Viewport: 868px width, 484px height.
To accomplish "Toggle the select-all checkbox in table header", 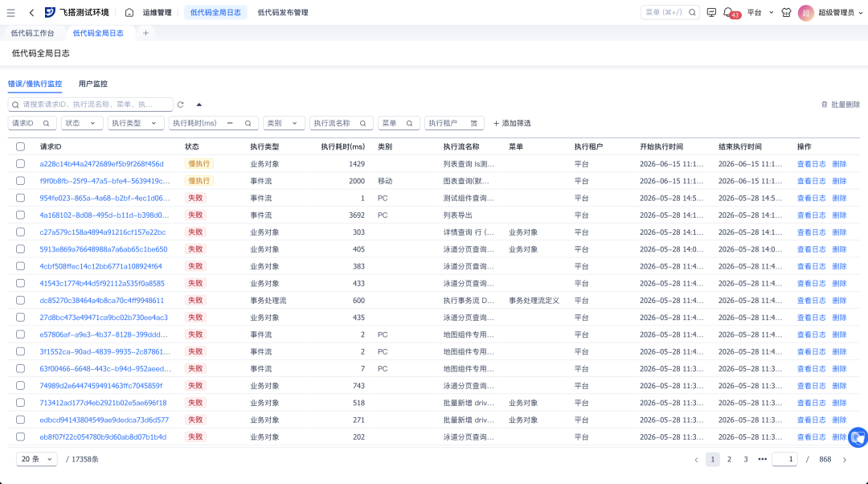I will click(20, 147).
